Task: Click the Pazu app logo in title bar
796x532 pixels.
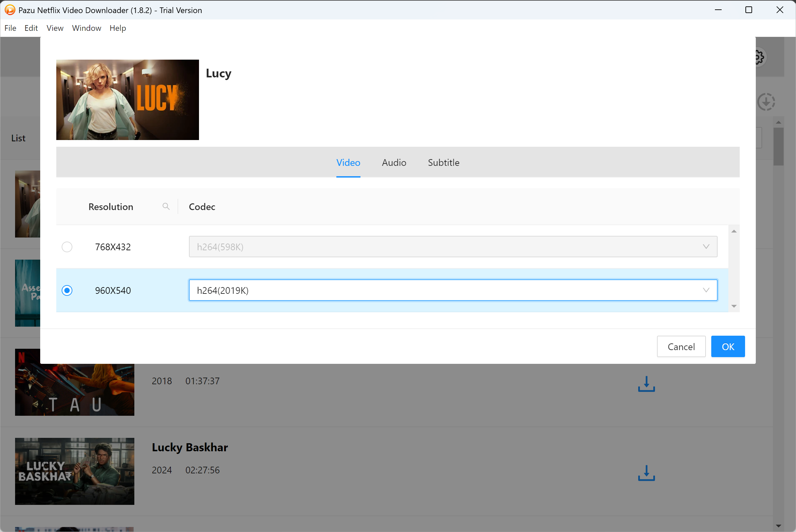Action: click(x=10, y=10)
